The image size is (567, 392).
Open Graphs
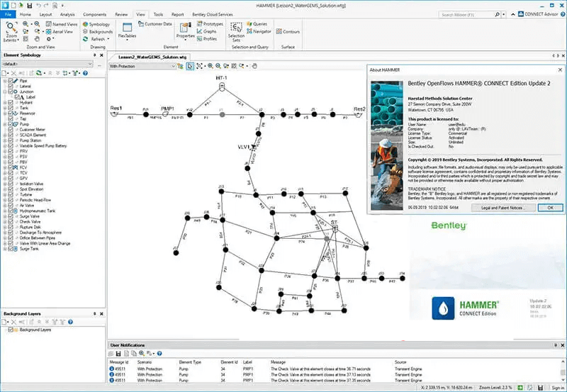(x=206, y=31)
